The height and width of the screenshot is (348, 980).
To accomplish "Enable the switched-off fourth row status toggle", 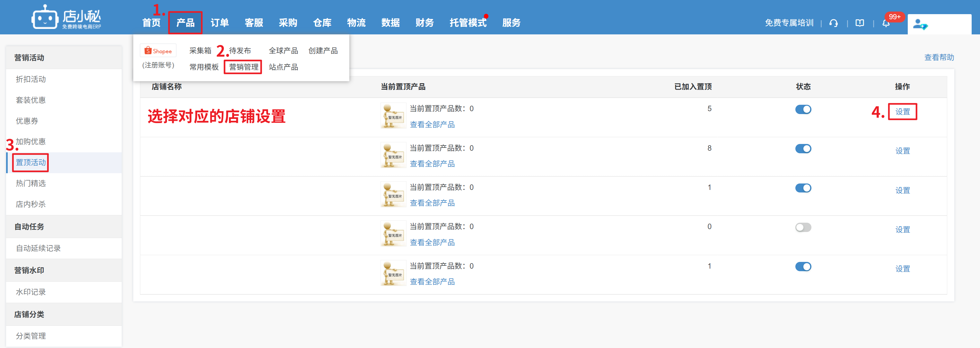I will [803, 227].
